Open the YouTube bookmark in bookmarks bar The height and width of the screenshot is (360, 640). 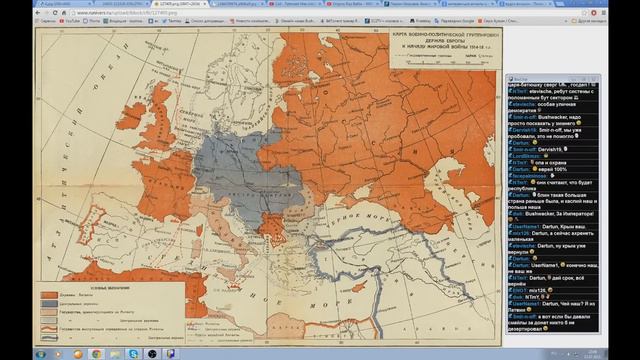pyautogui.click(x=69, y=20)
